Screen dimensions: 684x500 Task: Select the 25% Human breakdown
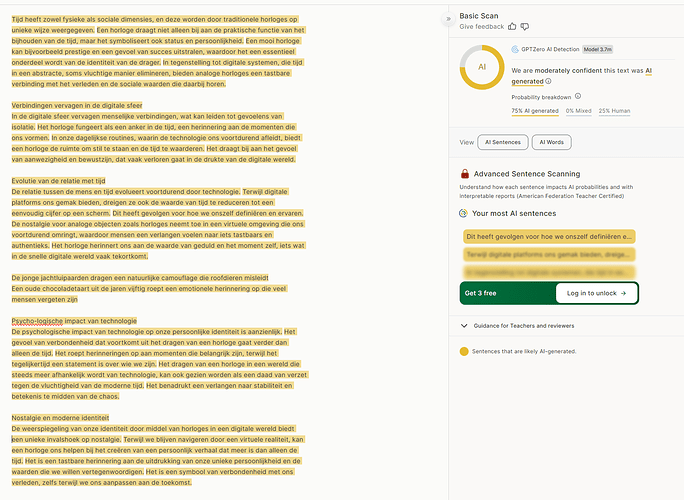click(x=616, y=110)
